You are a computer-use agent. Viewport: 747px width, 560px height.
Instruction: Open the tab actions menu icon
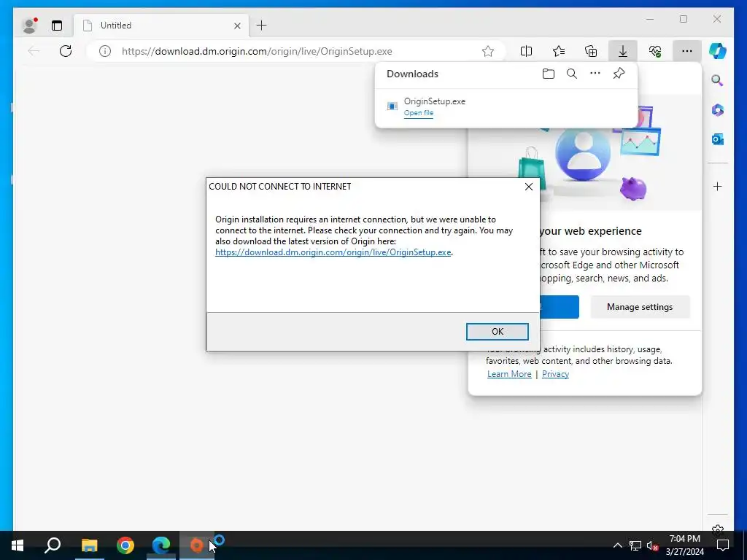(57, 26)
